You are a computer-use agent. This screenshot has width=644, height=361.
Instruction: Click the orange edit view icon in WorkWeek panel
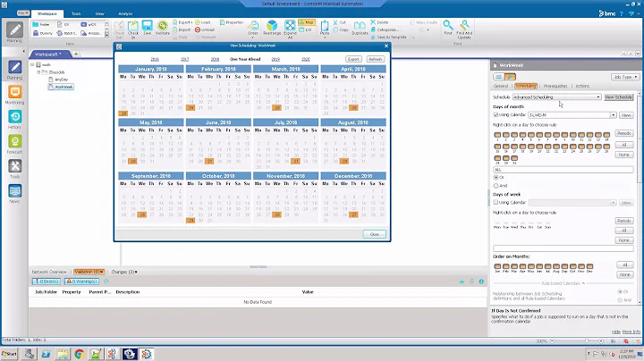510,77
